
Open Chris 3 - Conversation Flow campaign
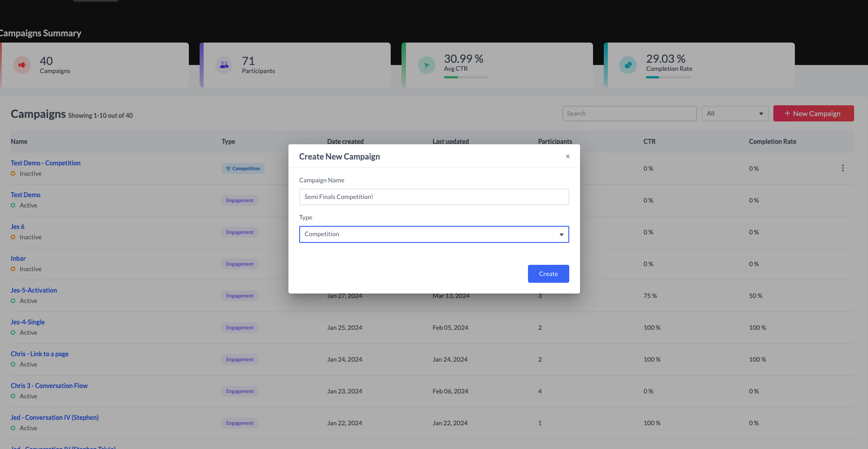[x=49, y=386]
